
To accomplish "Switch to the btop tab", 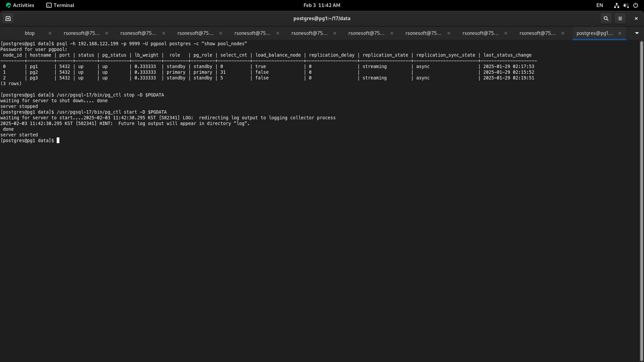I will click(30, 33).
